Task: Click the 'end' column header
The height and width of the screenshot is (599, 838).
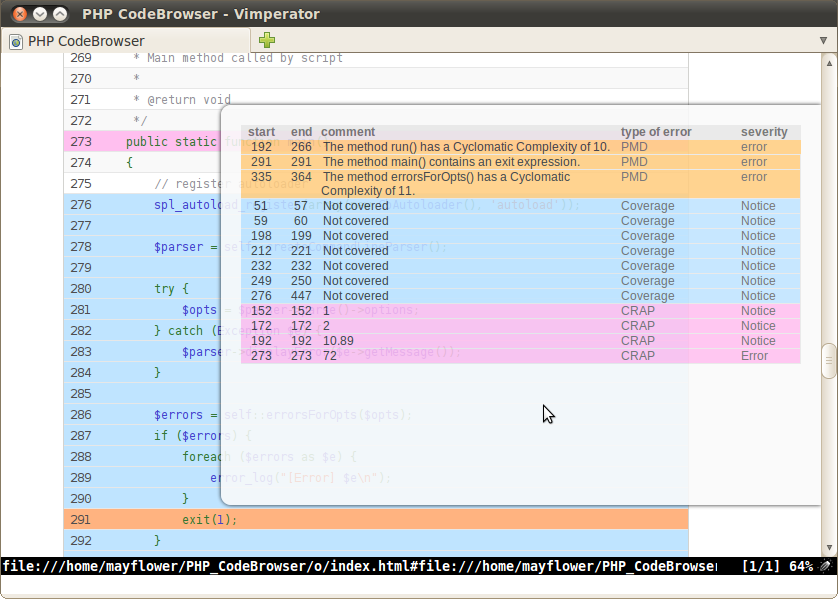Action: point(301,131)
